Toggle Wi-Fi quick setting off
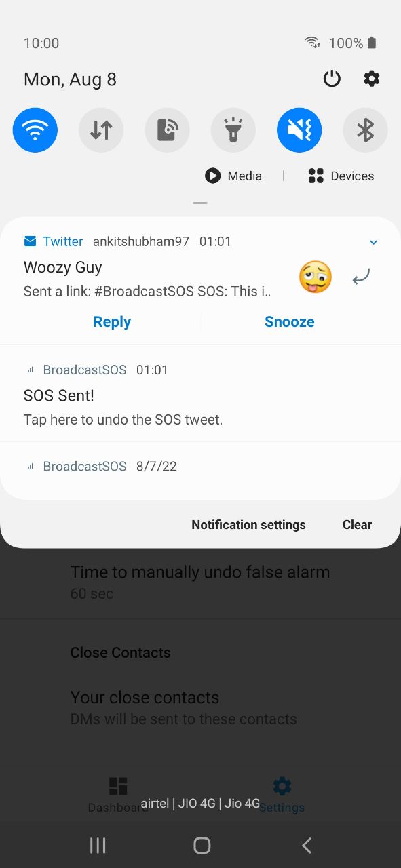This screenshot has width=401, height=868. click(x=35, y=130)
